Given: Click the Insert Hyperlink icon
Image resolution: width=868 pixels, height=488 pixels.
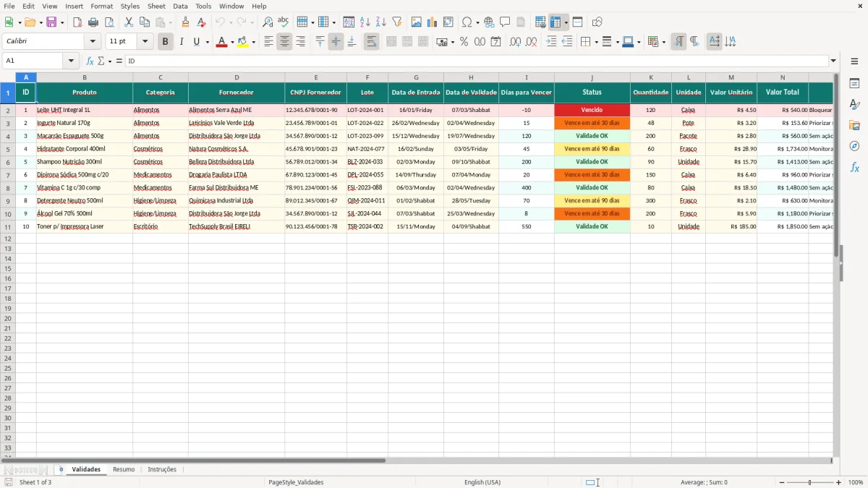Looking at the screenshot, I should [x=489, y=22].
